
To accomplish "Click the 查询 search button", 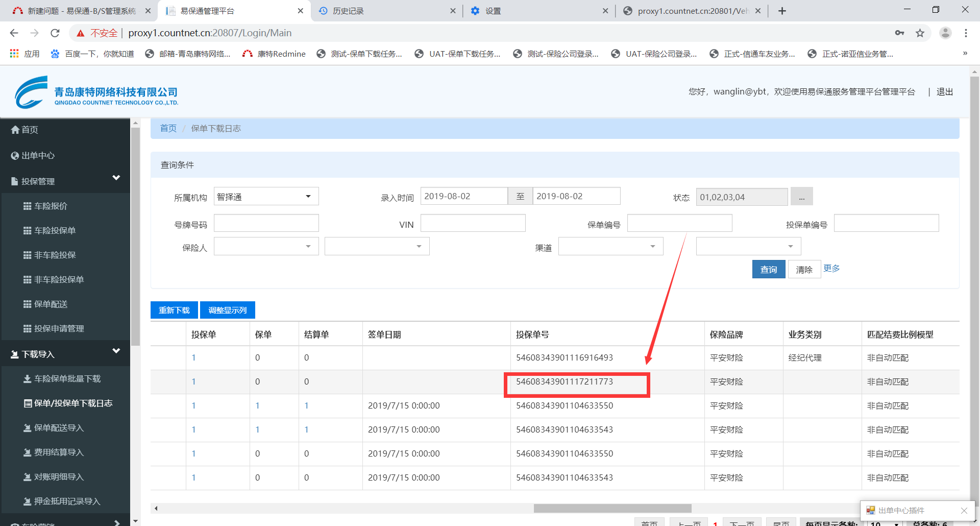I will [768, 269].
